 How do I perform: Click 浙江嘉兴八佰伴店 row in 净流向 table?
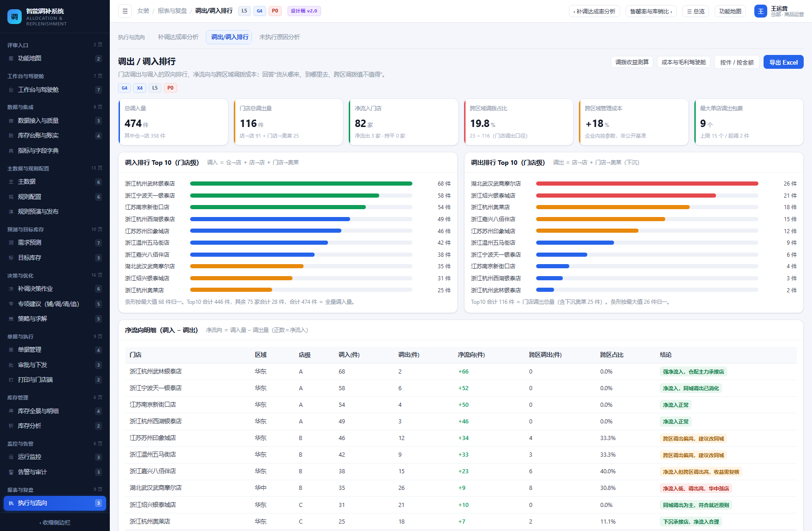(x=460, y=471)
